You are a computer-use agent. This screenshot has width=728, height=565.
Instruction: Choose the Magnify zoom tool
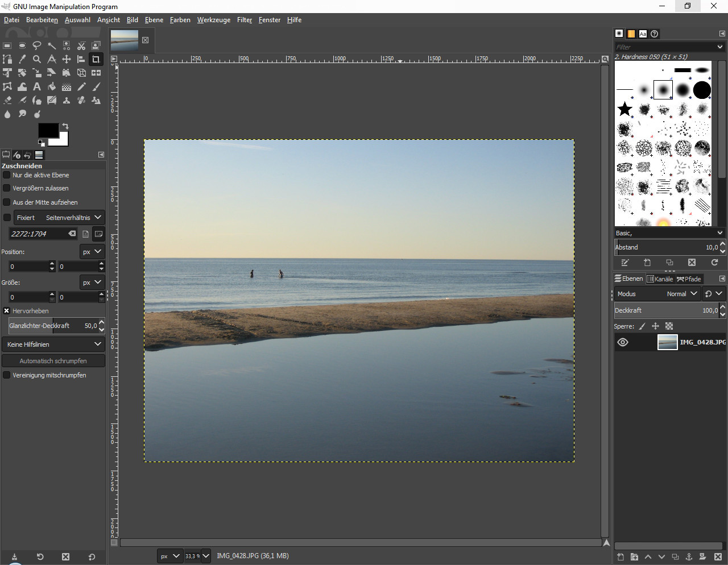(37, 59)
